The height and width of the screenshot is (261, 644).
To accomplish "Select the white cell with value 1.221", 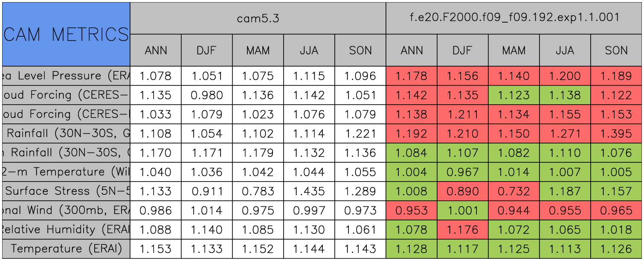I will click(x=360, y=134).
